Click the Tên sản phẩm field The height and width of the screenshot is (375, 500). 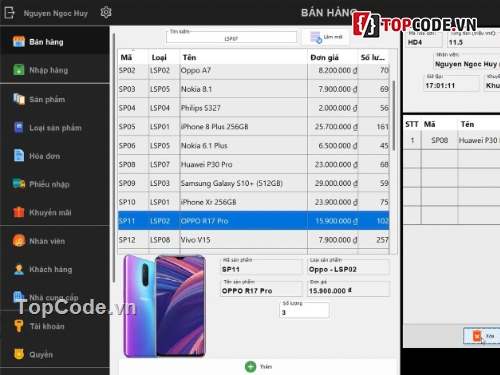(x=261, y=289)
